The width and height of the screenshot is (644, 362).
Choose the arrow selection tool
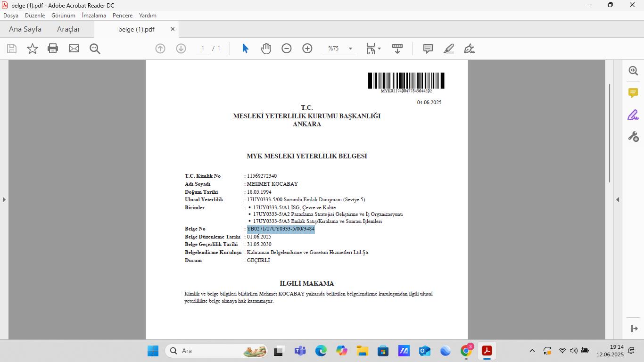pos(245,49)
